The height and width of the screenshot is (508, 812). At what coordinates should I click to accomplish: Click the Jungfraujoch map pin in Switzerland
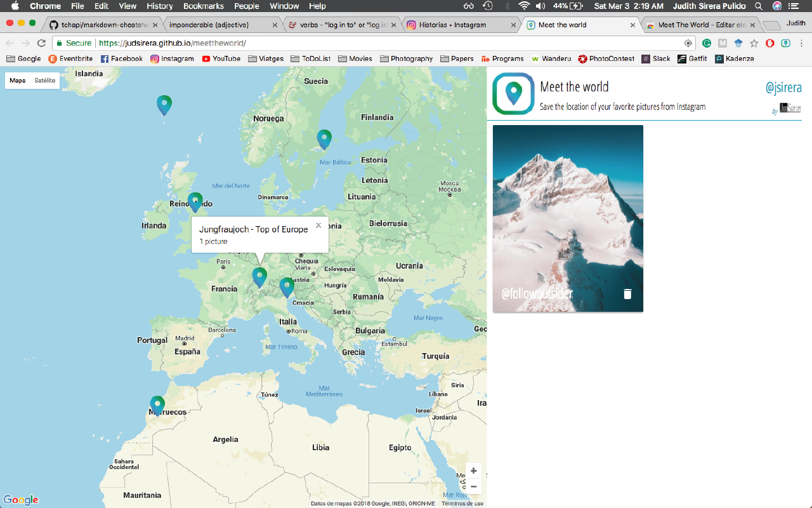(259, 277)
